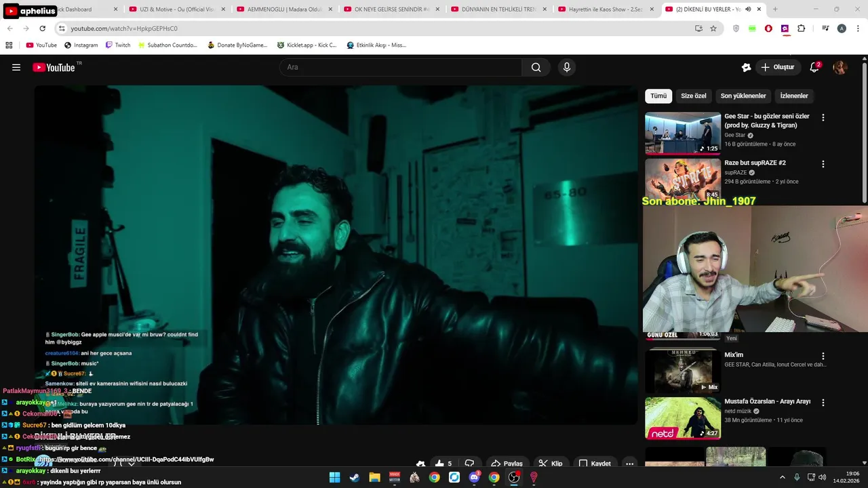Viewport: 868px width, 488px height.
Task: Open the Kicklet.app bookmark
Action: pyautogui.click(x=307, y=45)
